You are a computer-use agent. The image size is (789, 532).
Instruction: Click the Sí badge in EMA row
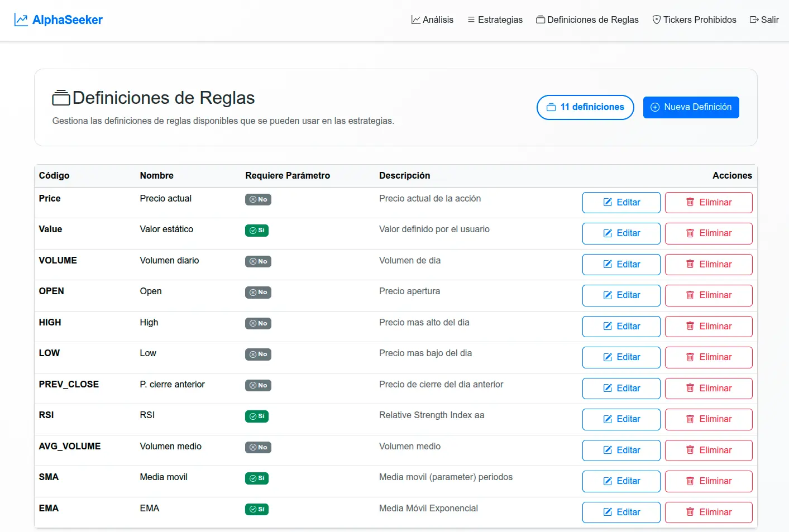tap(257, 510)
